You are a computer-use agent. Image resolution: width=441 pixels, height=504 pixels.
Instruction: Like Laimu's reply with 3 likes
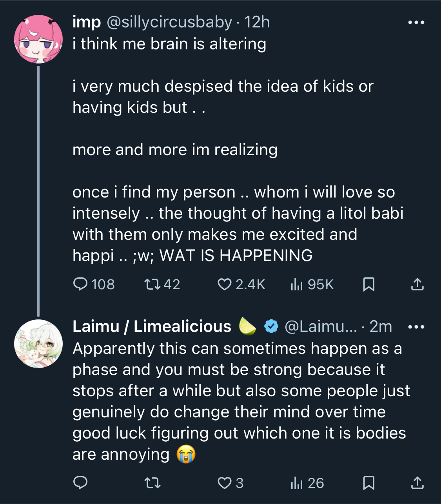225,483
